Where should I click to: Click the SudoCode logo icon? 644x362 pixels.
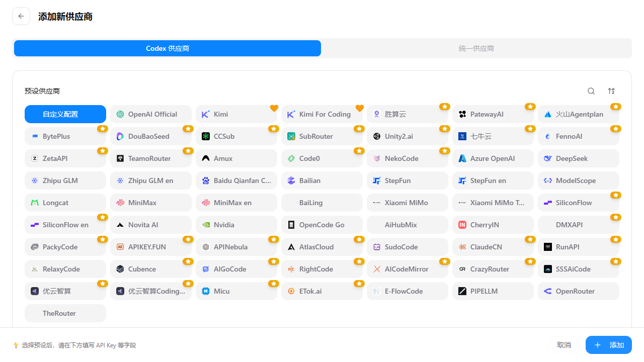tap(377, 247)
